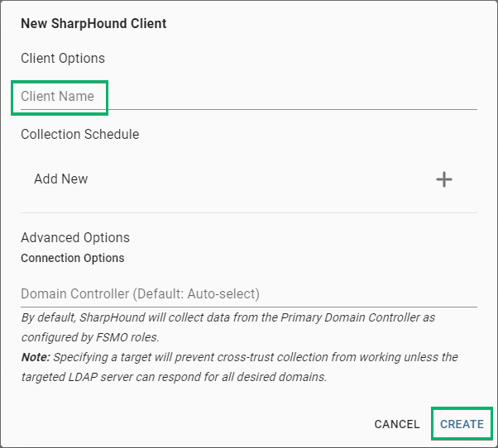
Task: Click the "Client Options" heading
Action: click(63, 59)
